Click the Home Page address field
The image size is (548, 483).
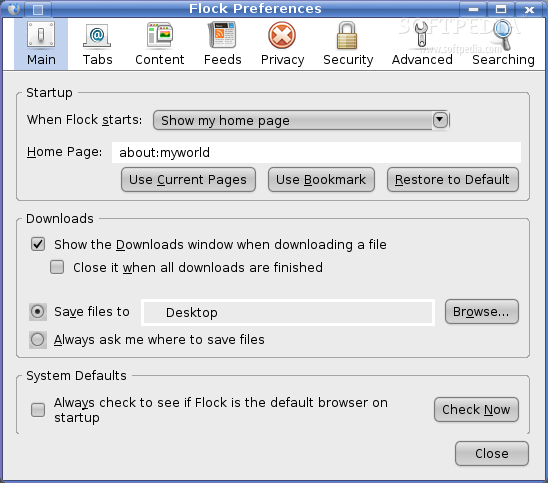point(316,152)
